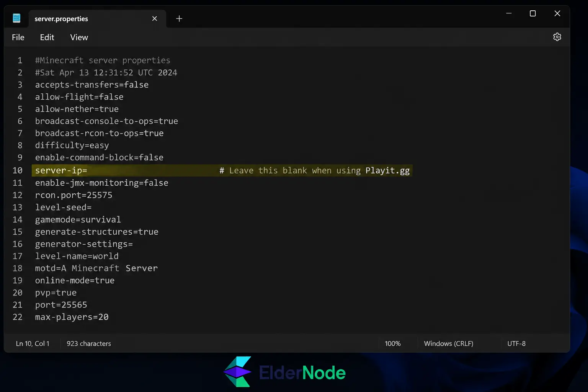Image resolution: width=588 pixels, height=392 pixels.
Task: Click the Notepad app icon in title bar
Action: 16,18
